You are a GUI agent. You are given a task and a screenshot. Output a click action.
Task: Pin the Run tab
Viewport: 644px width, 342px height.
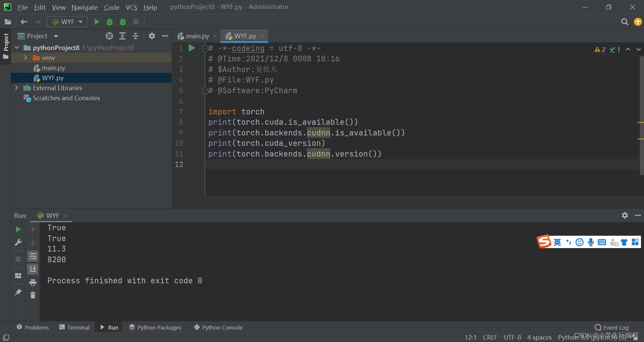(x=18, y=292)
